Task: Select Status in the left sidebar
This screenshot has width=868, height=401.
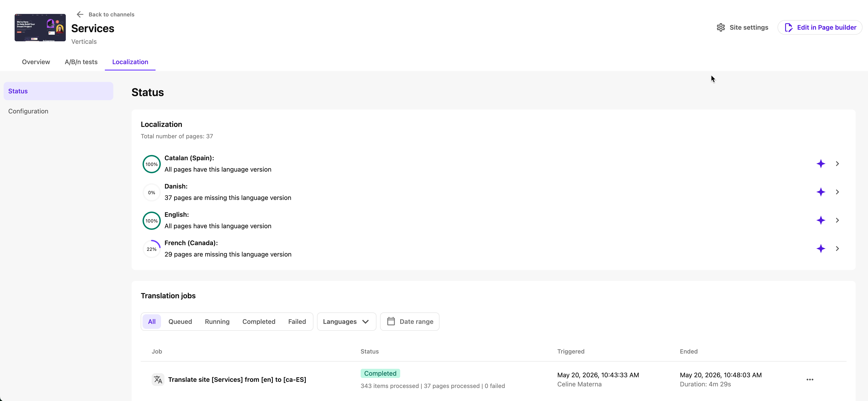Action: (x=58, y=91)
